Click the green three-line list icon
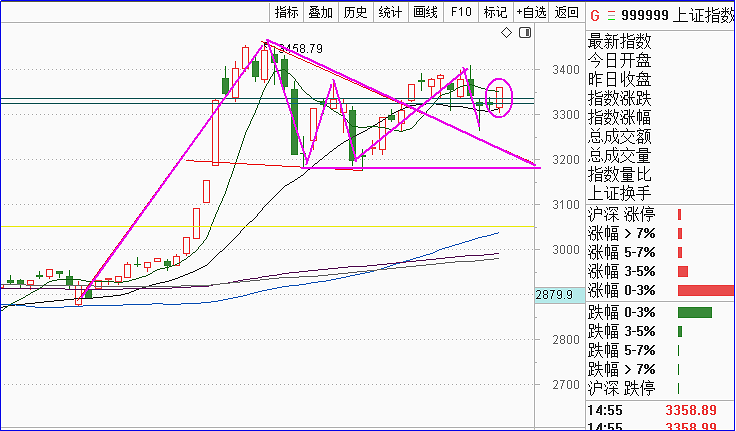Screen dimensions: 736x431 coord(611,15)
